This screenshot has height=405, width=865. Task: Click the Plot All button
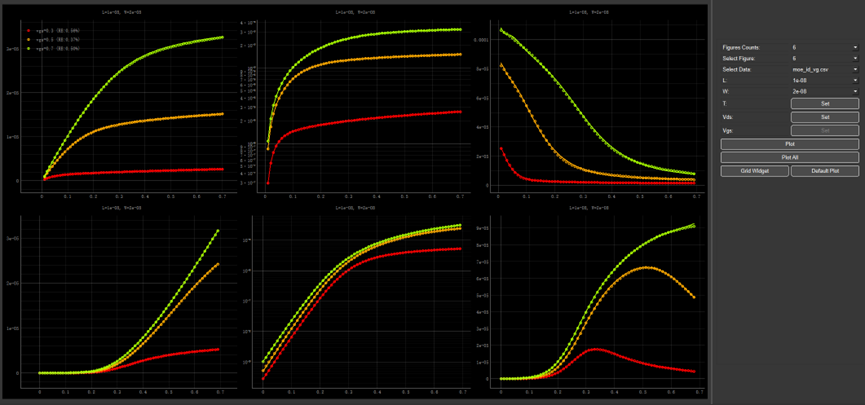(x=789, y=158)
